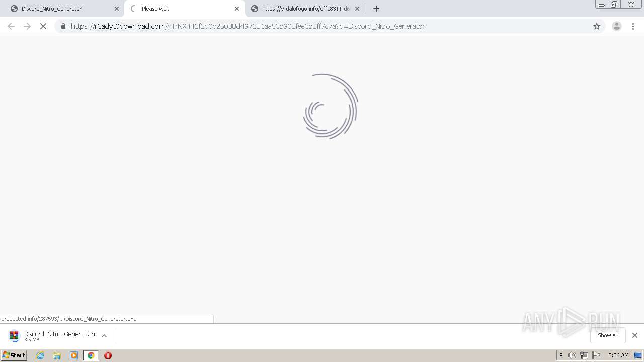Screen dimensions: 644x362
Task: Open downloaded Discord_Nitro_Gener....zip file
Action: click(59, 336)
